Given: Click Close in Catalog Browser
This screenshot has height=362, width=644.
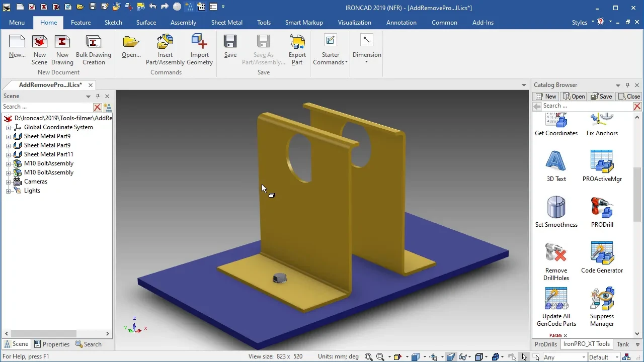Looking at the screenshot, I should (629, 97).
